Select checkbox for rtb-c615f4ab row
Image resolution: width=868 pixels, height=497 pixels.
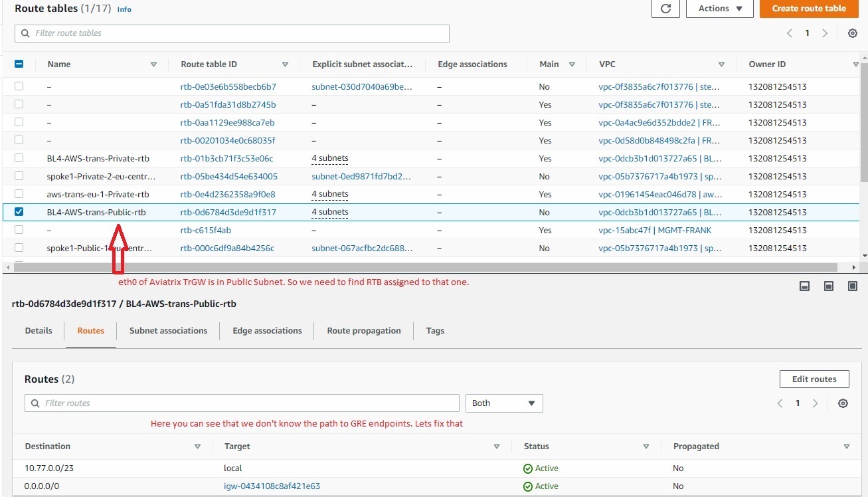(19, 230)
